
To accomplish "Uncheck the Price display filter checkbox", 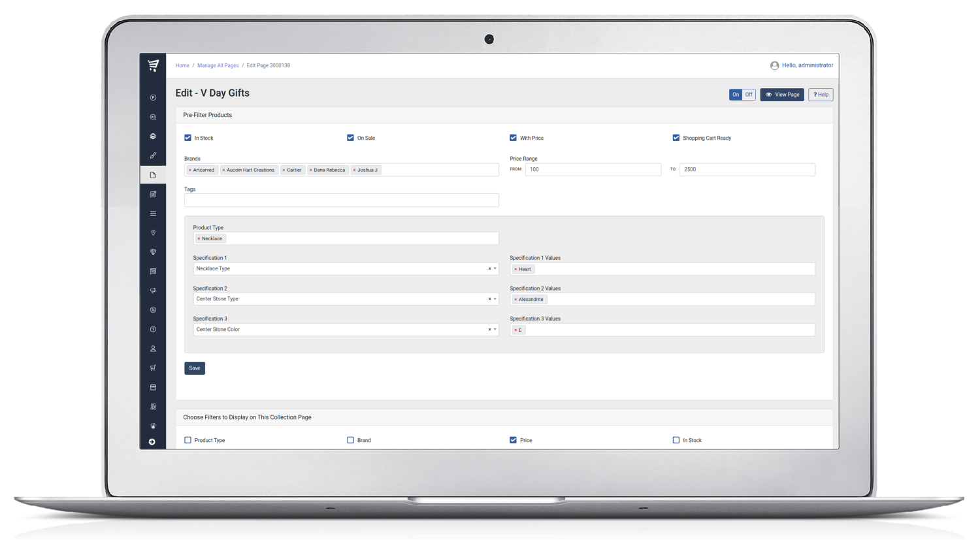I will (514, 440).
